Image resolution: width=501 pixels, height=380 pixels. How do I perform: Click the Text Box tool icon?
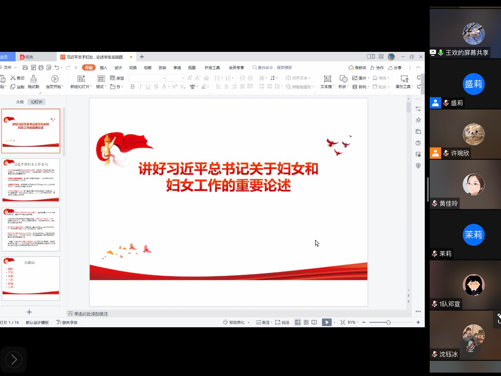click(328, 79)
